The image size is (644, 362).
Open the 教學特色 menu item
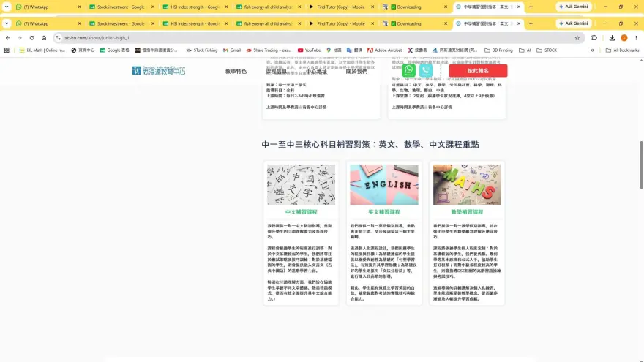[x=236, y=72]
